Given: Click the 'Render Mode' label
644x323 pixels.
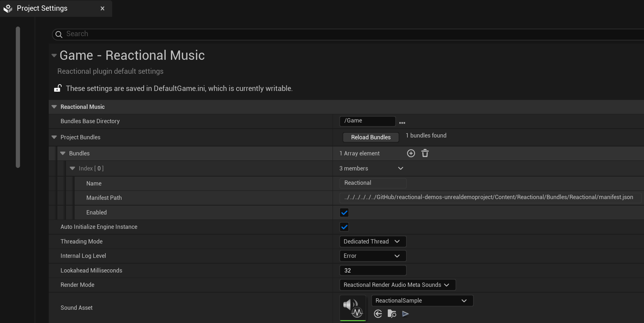Looking at the screenshot, I should coord(77,285).
